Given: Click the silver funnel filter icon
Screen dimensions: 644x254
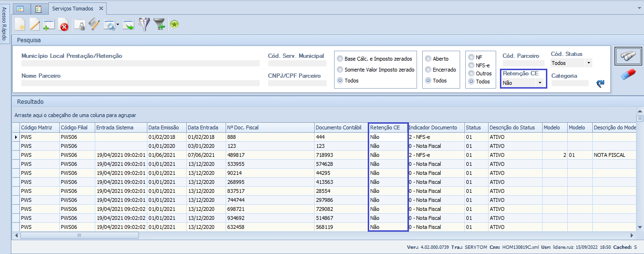Looking at the screenshot, I should click(143, 25).
